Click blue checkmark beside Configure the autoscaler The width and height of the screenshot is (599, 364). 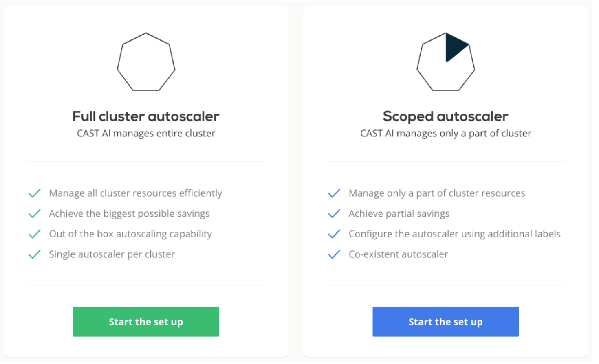pos(334,234)
